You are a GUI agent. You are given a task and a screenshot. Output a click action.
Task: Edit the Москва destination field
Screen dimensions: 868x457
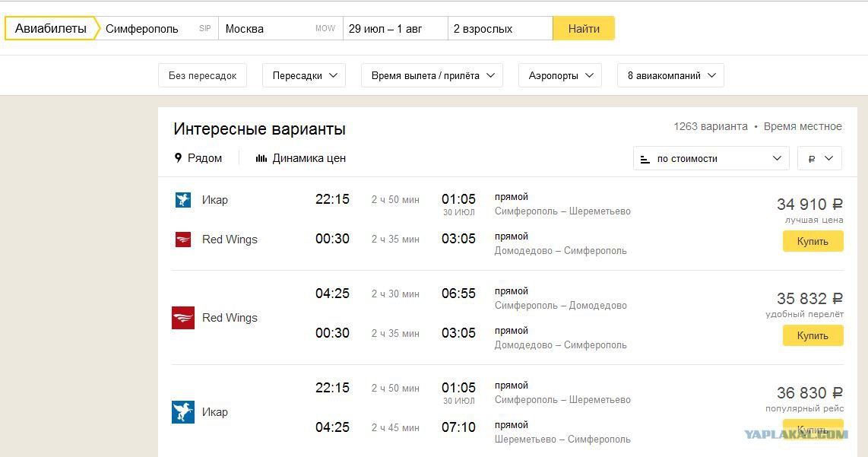tap(281, 28)
